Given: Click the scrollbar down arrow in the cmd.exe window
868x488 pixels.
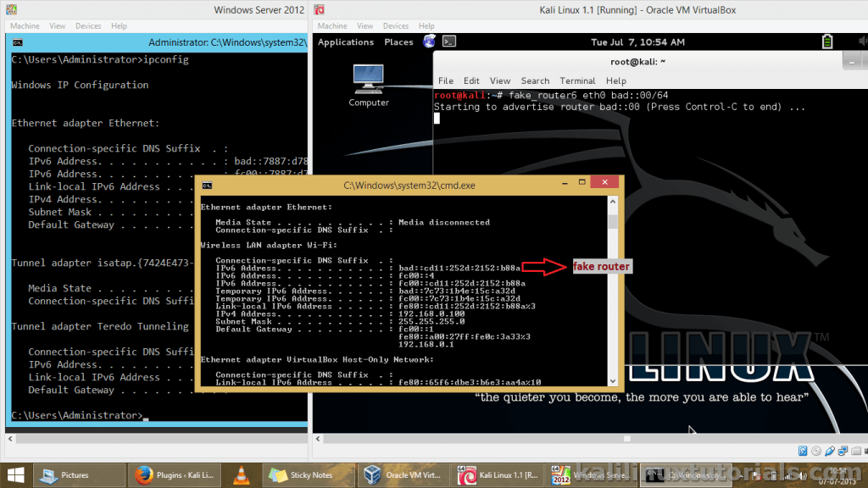Looking at the screenshot, I should (x=613, y=380).
